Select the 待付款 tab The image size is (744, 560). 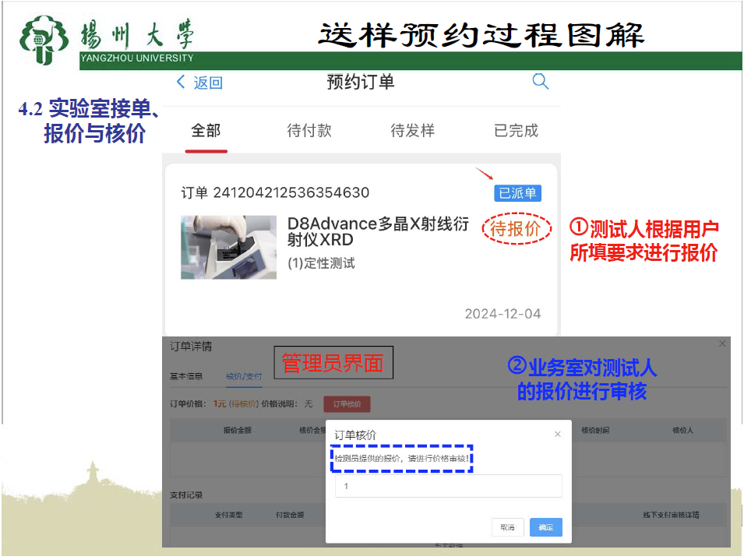coord(309,131)
